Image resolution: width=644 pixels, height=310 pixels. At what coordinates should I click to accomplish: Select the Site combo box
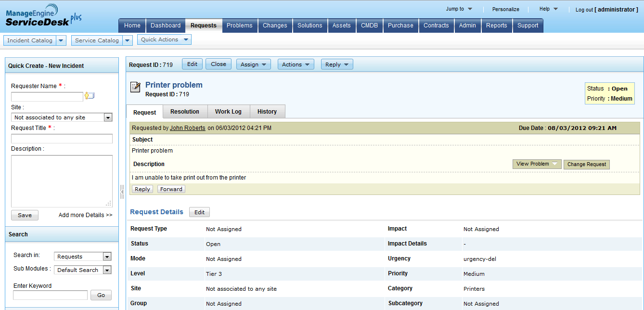(62, 117)
